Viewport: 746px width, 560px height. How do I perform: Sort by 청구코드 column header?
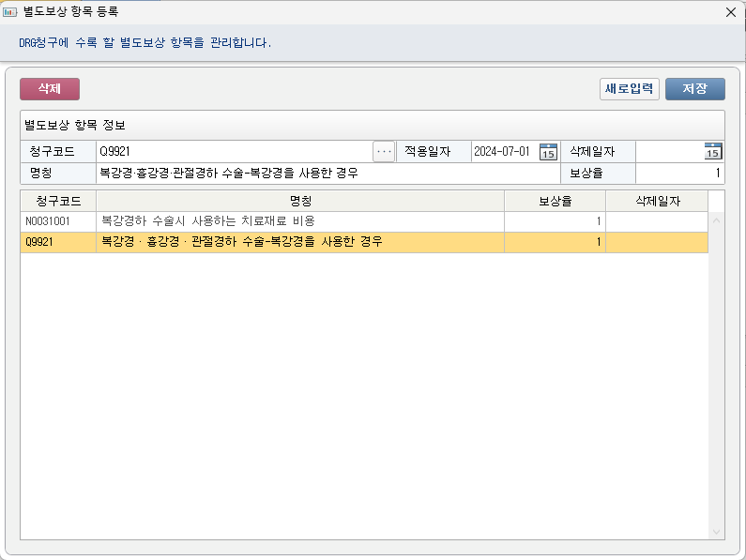58,201
